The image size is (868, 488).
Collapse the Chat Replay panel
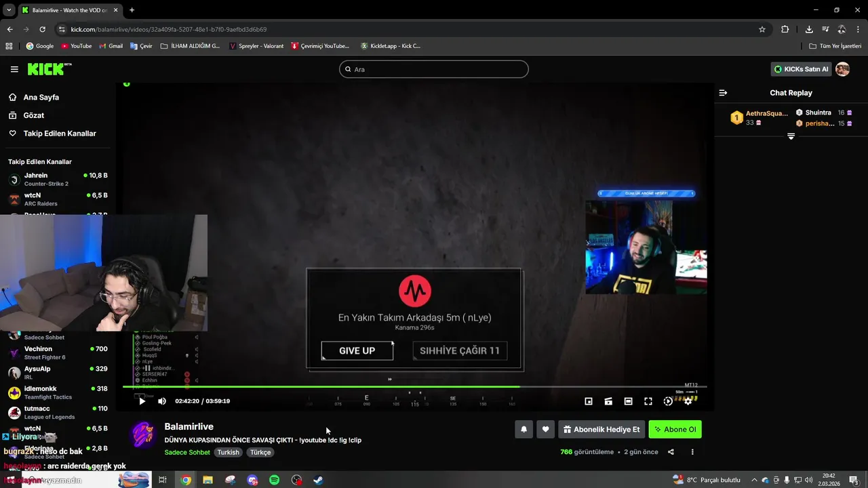[723, 93]
